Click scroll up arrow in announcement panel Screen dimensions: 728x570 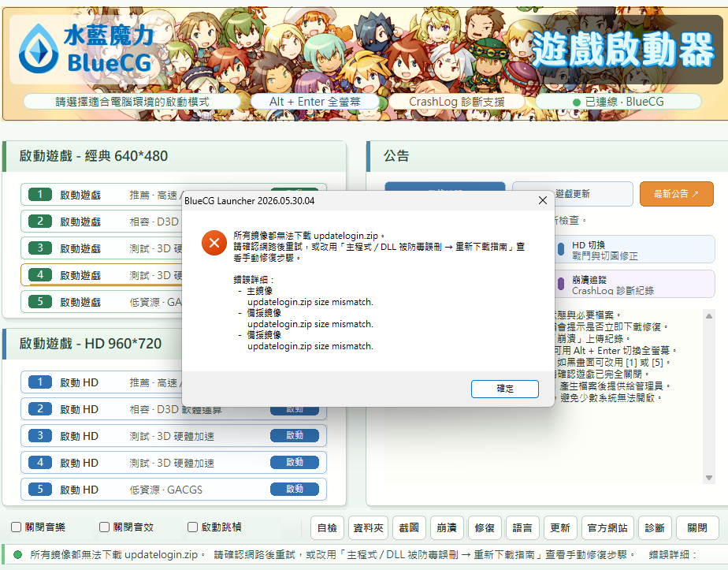coord(709,316)
